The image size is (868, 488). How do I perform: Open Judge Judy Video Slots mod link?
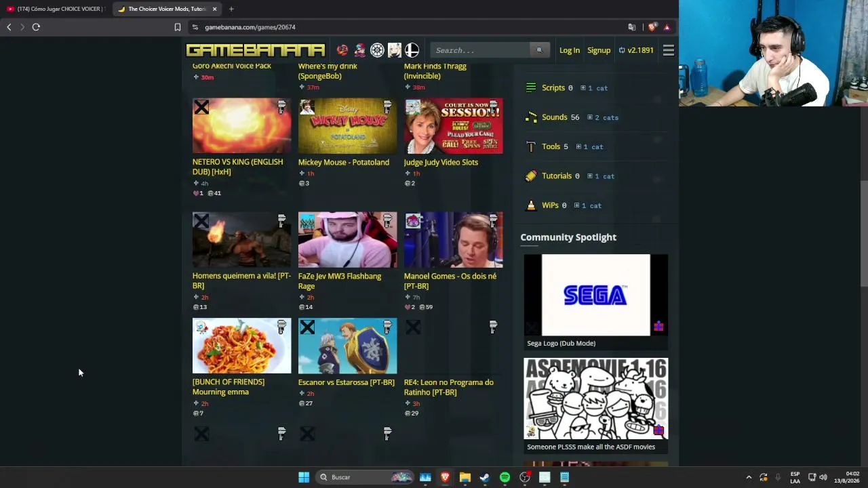click(441, 162)
